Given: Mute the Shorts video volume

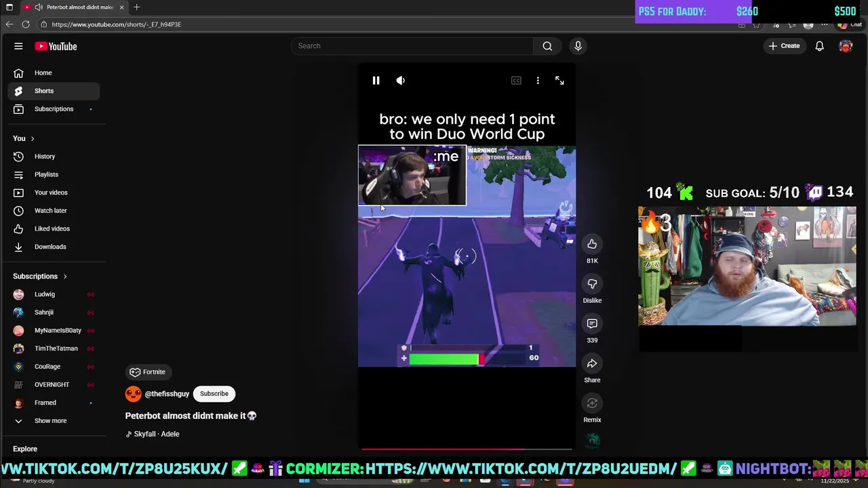Looking at the screenshot, I should (401, 81).
